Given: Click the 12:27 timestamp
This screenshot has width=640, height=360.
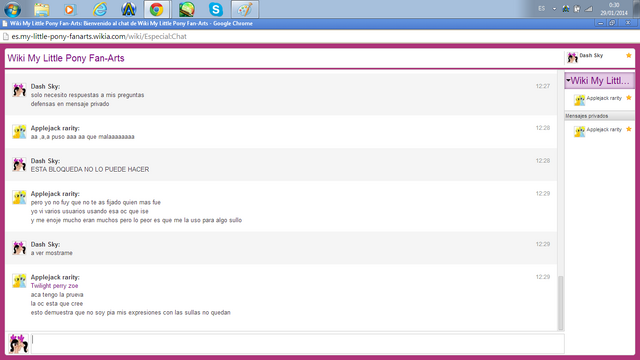Looking at the screenshot, I should pyautogui.click(x=542, y=86).
